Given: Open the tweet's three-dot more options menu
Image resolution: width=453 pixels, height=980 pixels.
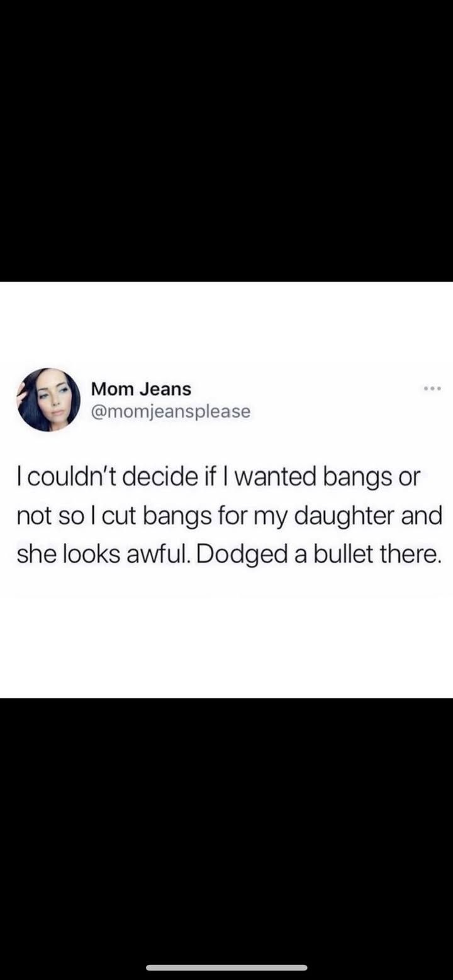Looking at the screenshot, I should (x=433, y=388).
